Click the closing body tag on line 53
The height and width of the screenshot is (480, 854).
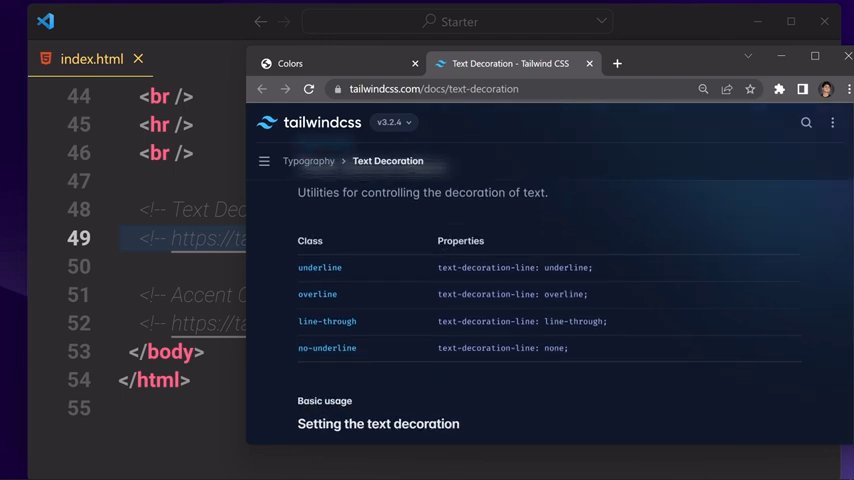[x=166, y=352]
